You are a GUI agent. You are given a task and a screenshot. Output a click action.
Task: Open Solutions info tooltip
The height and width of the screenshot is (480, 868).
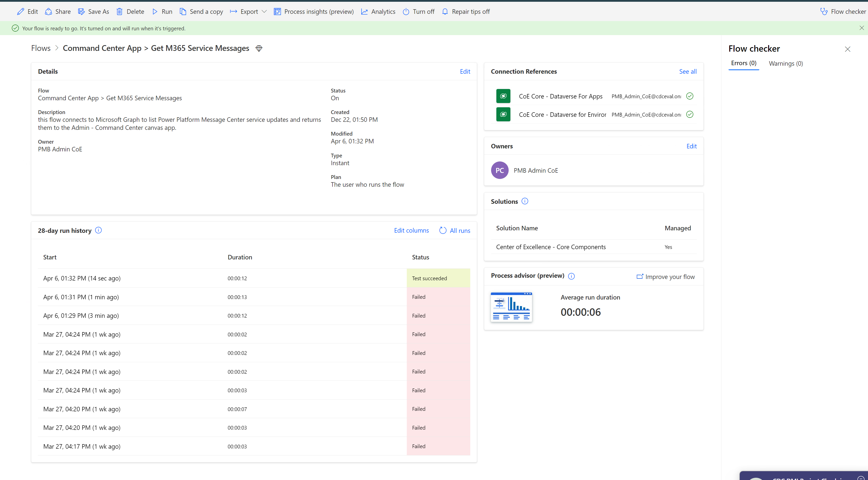(x=525, y=201)
